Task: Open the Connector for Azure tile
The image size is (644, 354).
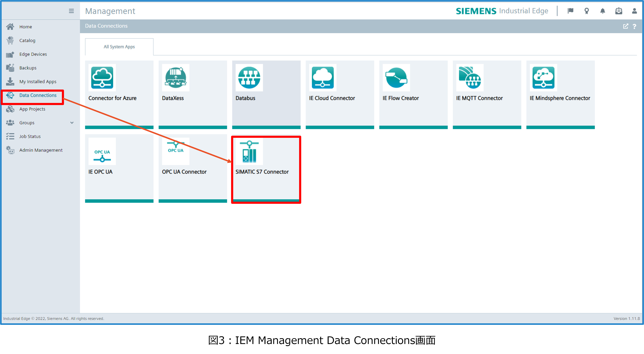Action: [119, 95]
